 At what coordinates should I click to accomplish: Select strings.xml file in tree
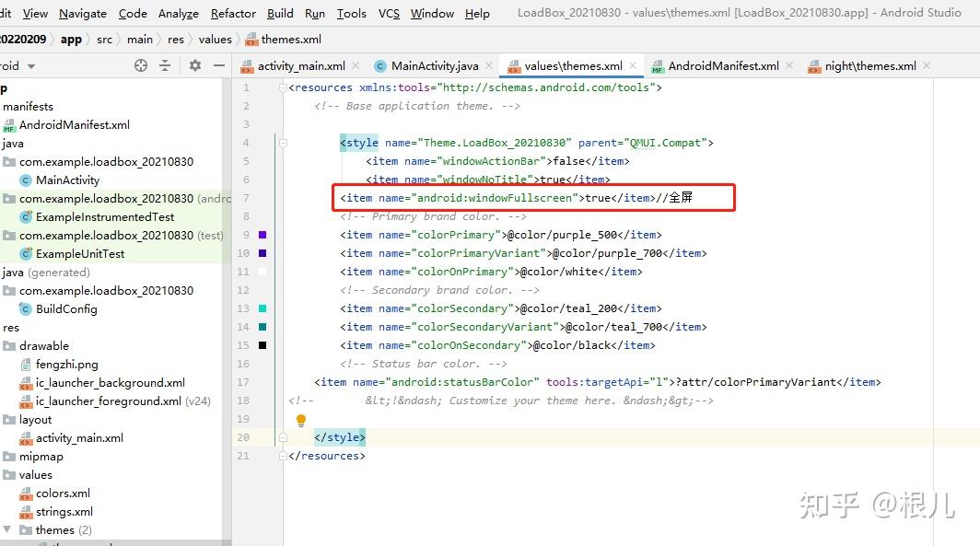click(x=56, y=512)
